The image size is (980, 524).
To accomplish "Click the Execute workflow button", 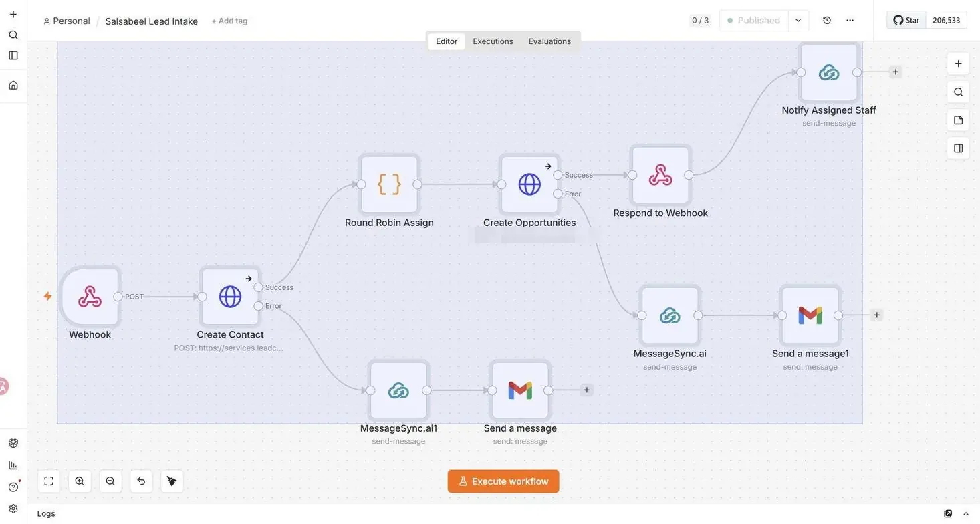I will pyautogui.click(x=503, y=481).
